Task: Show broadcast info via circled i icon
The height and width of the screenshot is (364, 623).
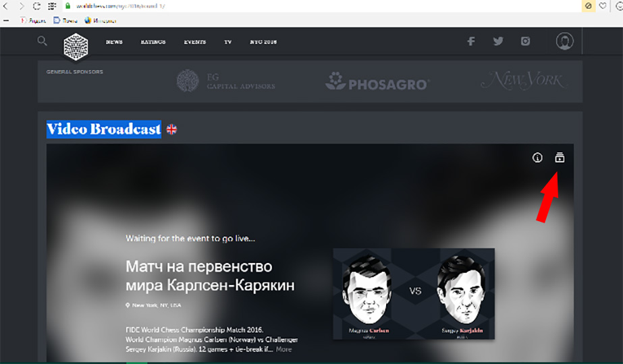Action: [537, 158]
